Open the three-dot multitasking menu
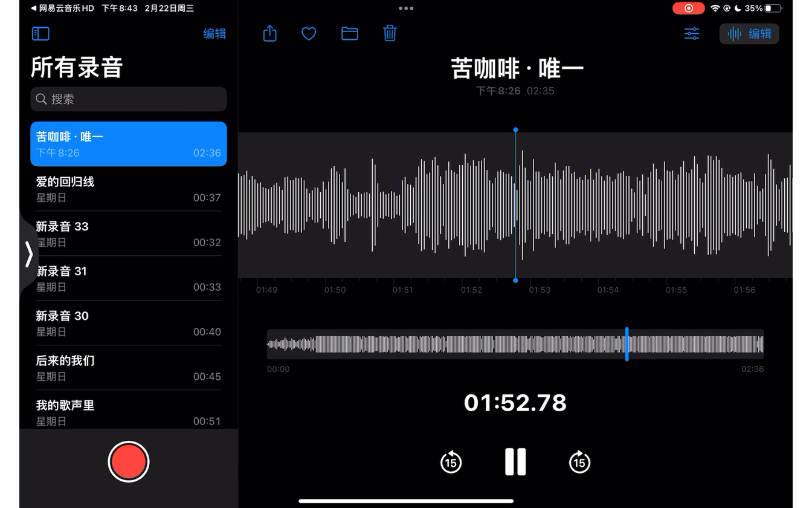The width and height of the screenshot is (812, 508). coord(406,8)
